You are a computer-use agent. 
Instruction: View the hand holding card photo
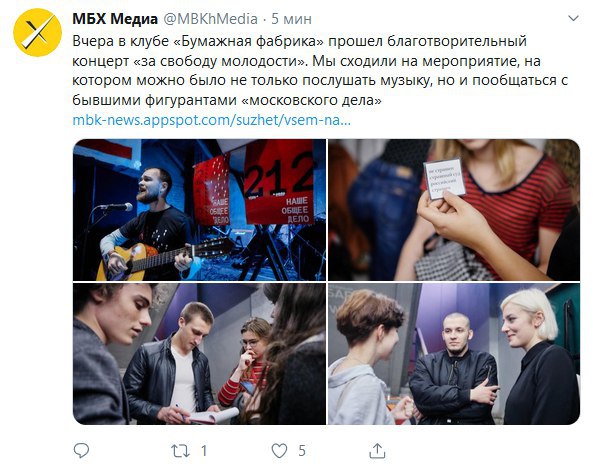(454, 210)
